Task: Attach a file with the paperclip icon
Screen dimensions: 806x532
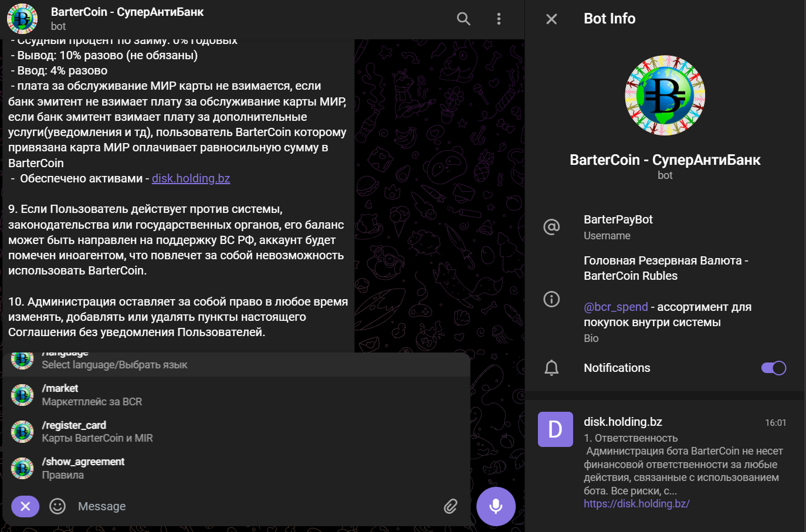Action: (x=451, y=506)
